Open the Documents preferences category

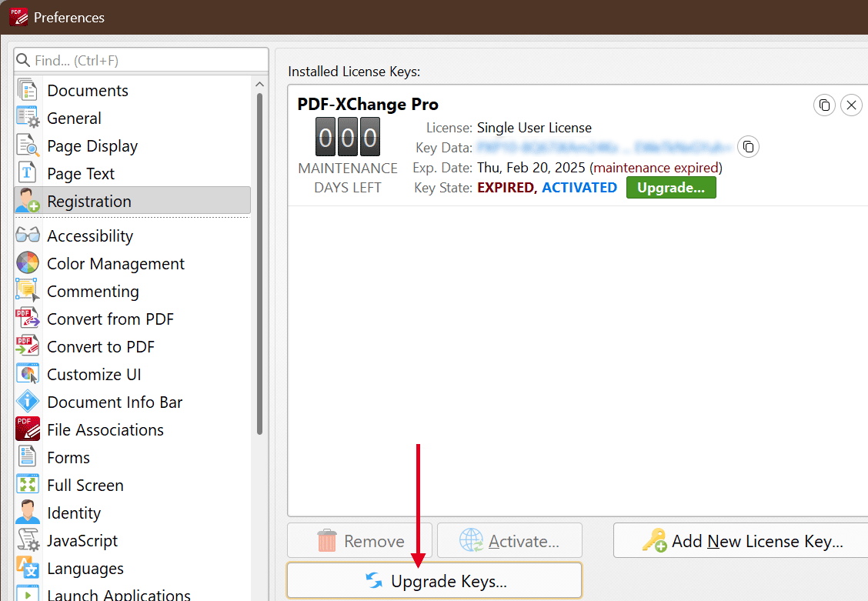pos(132,90)
